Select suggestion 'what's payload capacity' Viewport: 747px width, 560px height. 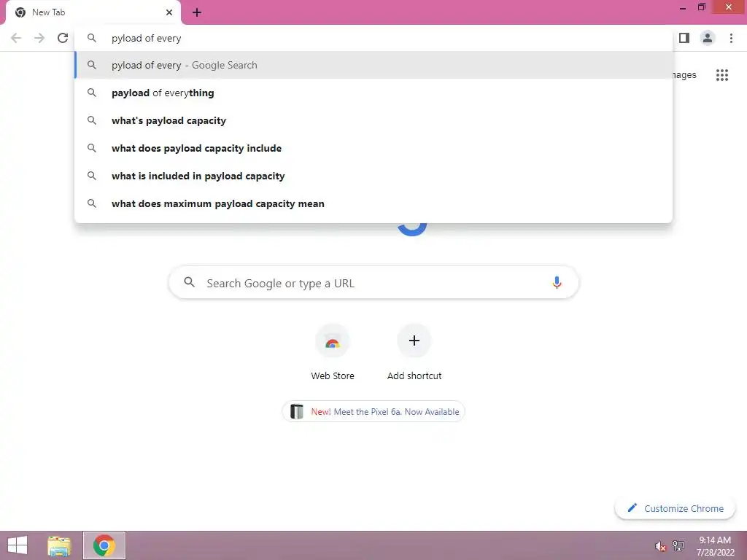point(373,120)
